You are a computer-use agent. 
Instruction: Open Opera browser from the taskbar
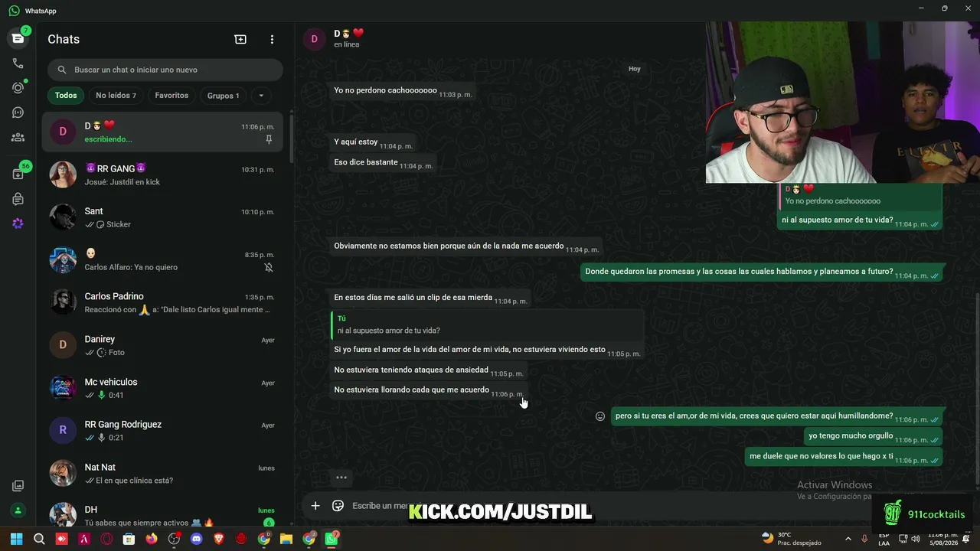click(106, 539)
